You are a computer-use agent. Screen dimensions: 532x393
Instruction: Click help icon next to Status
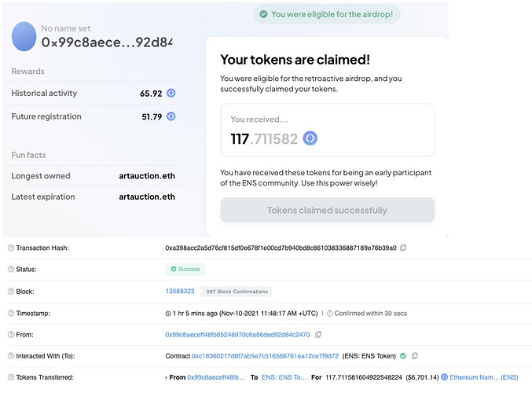pyautogui.click(x=11, y=269)
